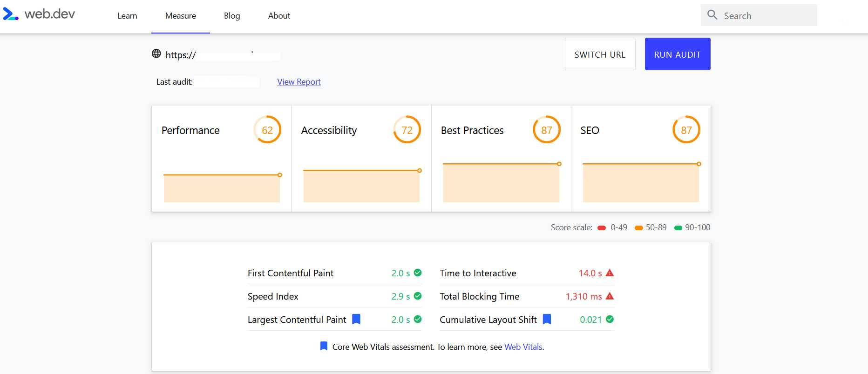Click the Cumulative Layout Shift label
The height and width of the screenshot is (374, 868).
[488, 320]
